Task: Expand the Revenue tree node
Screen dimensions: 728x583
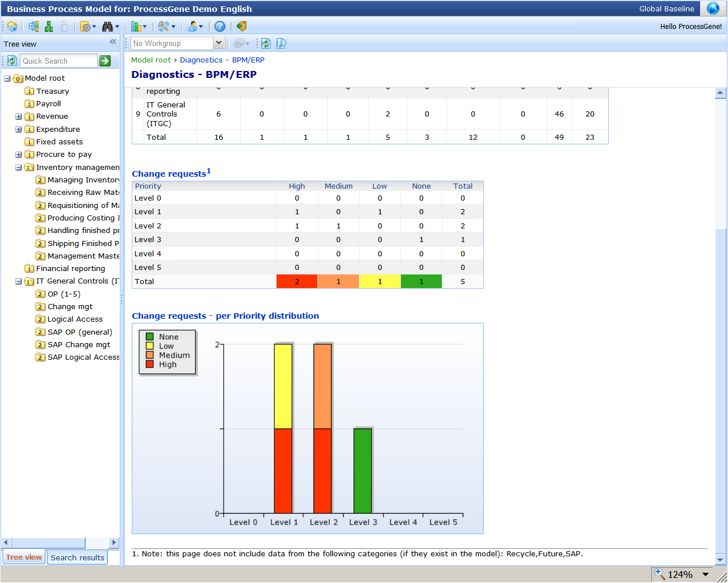Action: coord(19,116)
